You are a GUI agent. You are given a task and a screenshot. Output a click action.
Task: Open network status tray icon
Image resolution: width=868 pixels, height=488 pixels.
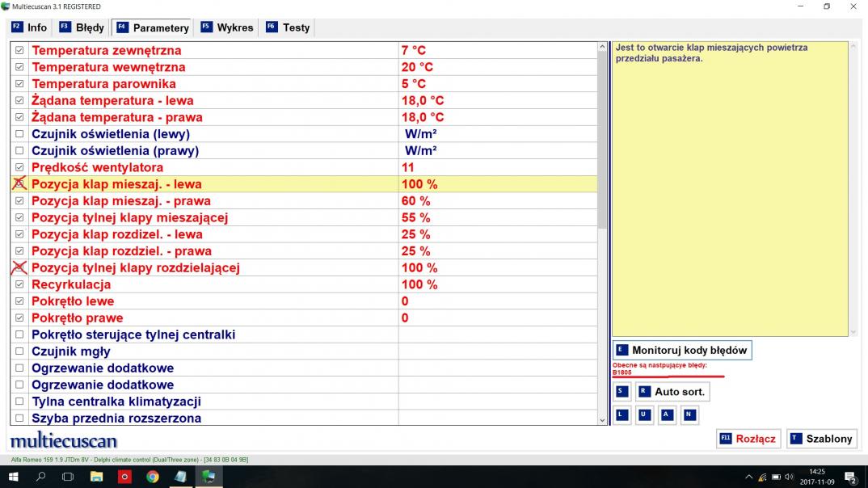762,477
